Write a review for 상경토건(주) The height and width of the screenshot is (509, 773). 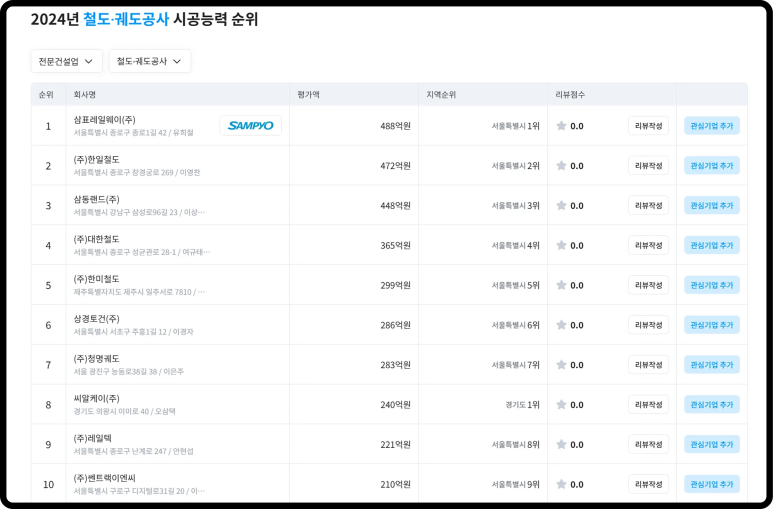pyautogui.click(x=648, y=325)
